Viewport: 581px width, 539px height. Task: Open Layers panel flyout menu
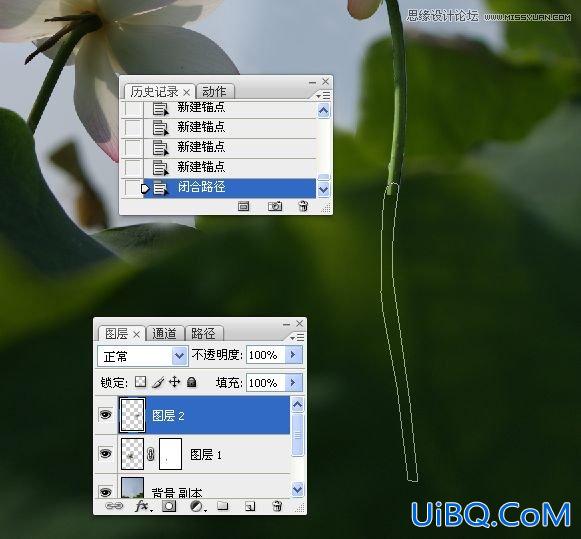click(297, 337)
